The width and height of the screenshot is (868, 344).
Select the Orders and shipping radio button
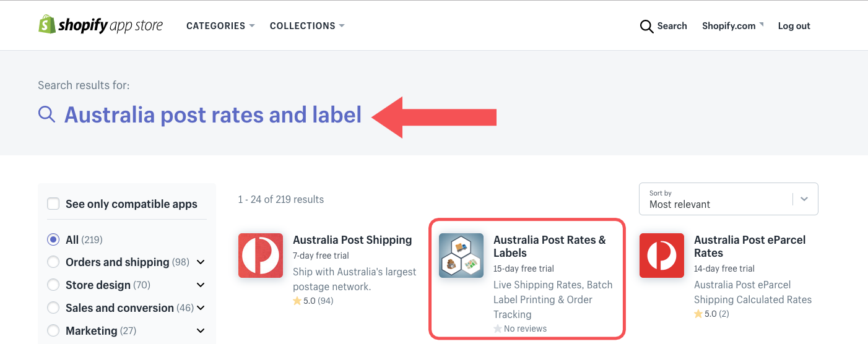tap(53, 262)
